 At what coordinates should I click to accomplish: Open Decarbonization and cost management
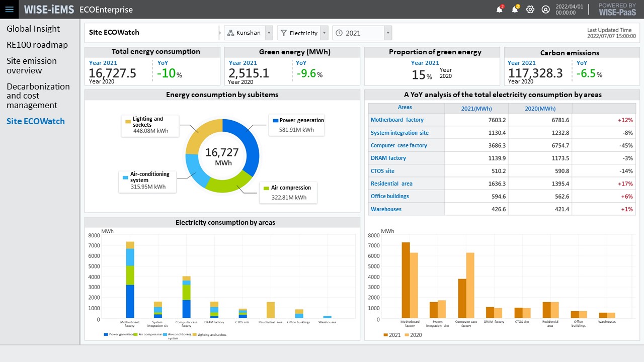pyautogui.click(x=38, y=96)
